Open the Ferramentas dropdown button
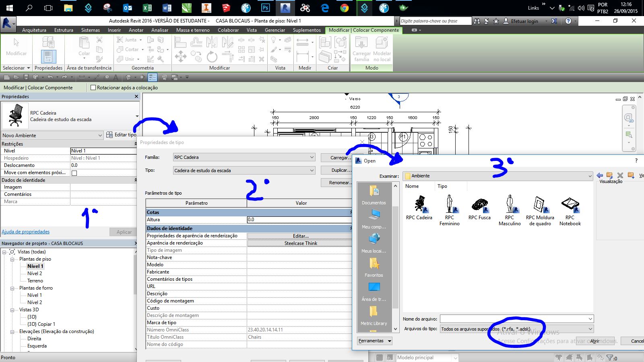 [375, 341]
